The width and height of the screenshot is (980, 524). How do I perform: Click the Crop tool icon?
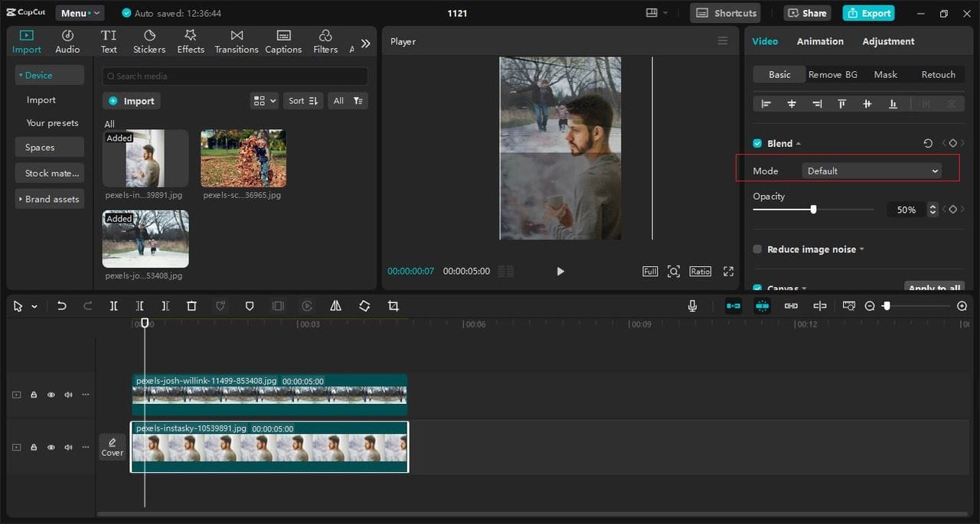(393, 306)
